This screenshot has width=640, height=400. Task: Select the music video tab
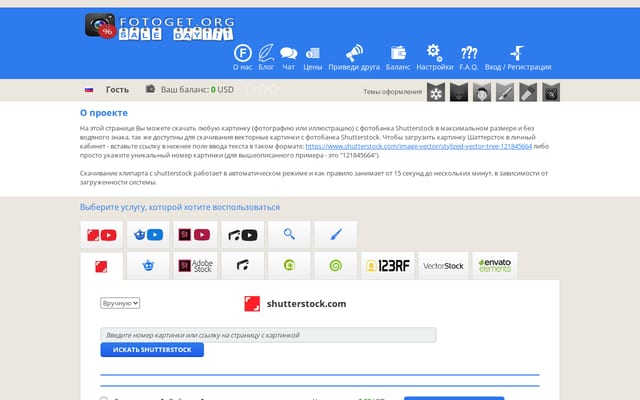point(242,235)
